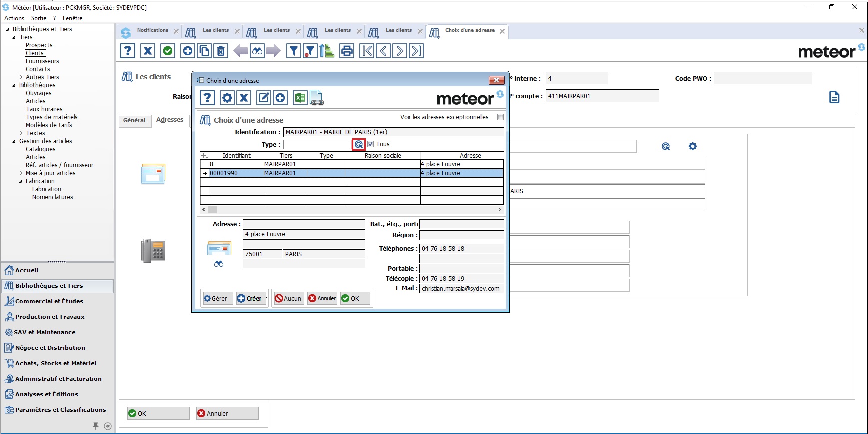Open help in the Choix d'une adresse dialog
The width and height of the screenshot is (868, 434).
pos(207,98)
